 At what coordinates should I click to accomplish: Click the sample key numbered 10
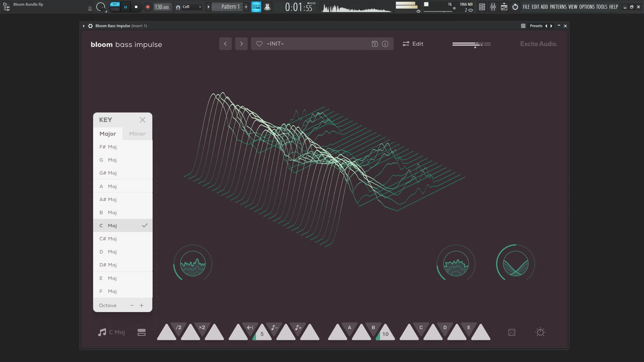click(x=385, y=334)
